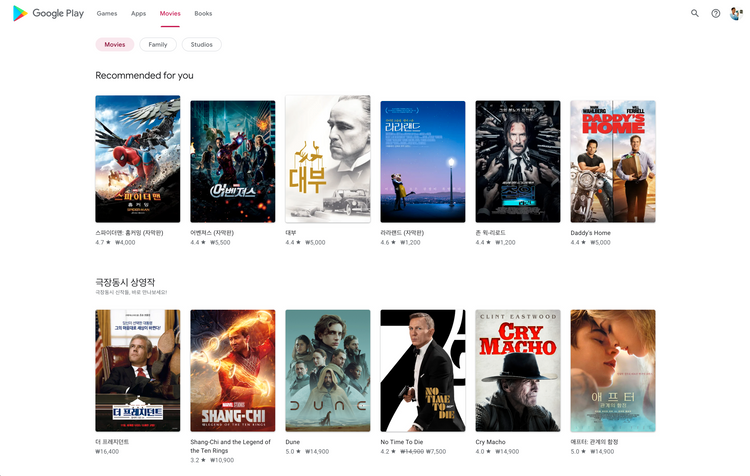Open the Daddy's Home movie poster
Image resolution: width=750 pixels, height=476 pixels.
613,161
